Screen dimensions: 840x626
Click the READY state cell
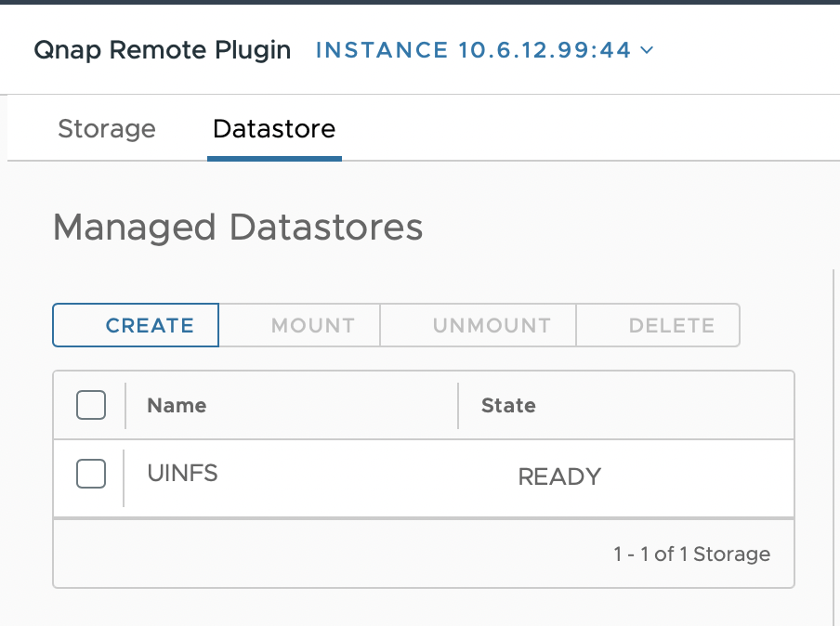(559, 476)
